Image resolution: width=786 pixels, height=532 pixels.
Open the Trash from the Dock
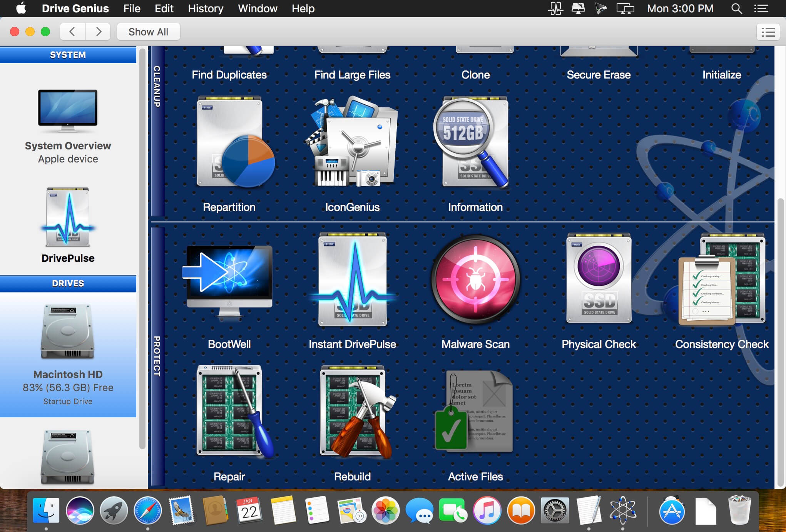pos(739,510)
